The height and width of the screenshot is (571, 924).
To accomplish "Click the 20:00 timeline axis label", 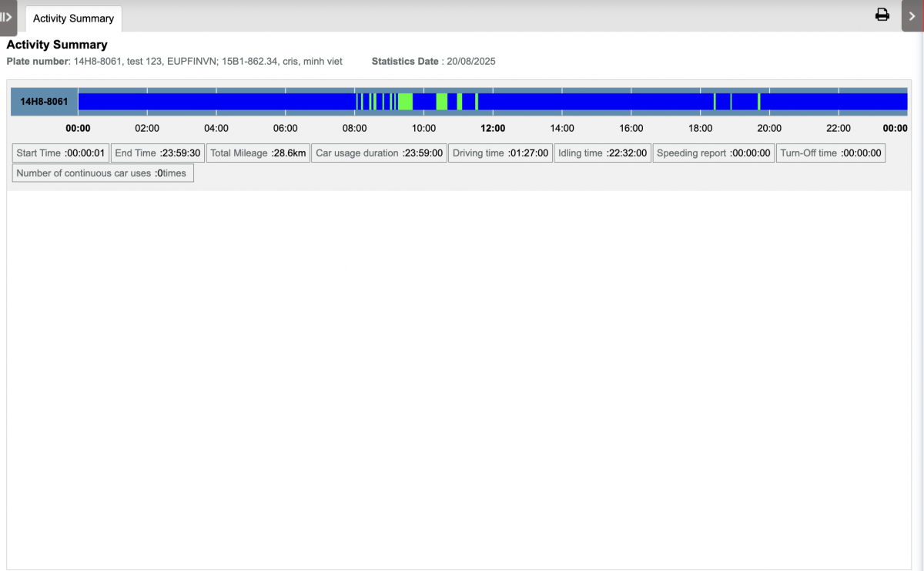I will (x=769, y=129).
